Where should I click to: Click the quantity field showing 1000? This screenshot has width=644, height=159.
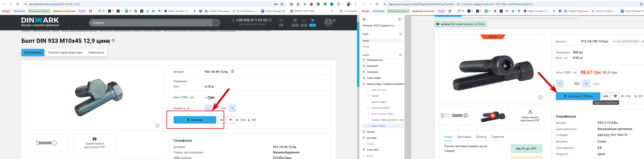click(220, 108)
